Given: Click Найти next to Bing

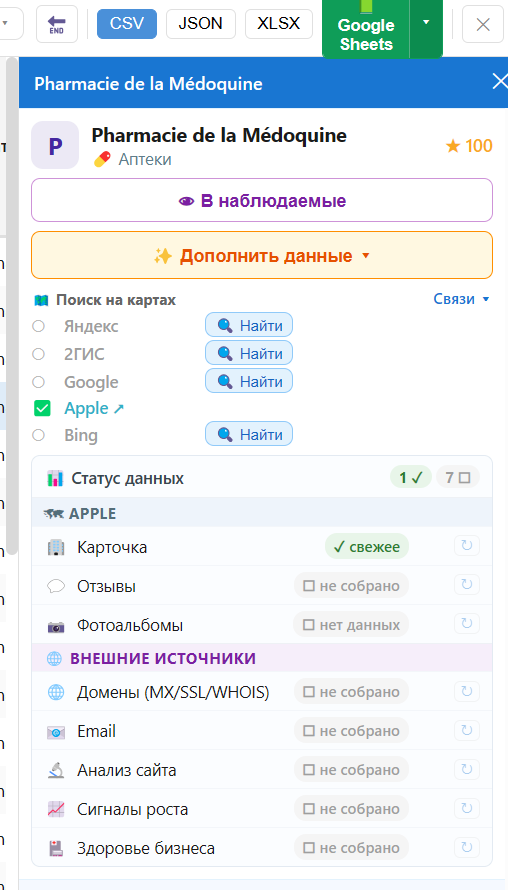Looking at the screenshot, I should point(249,435).
